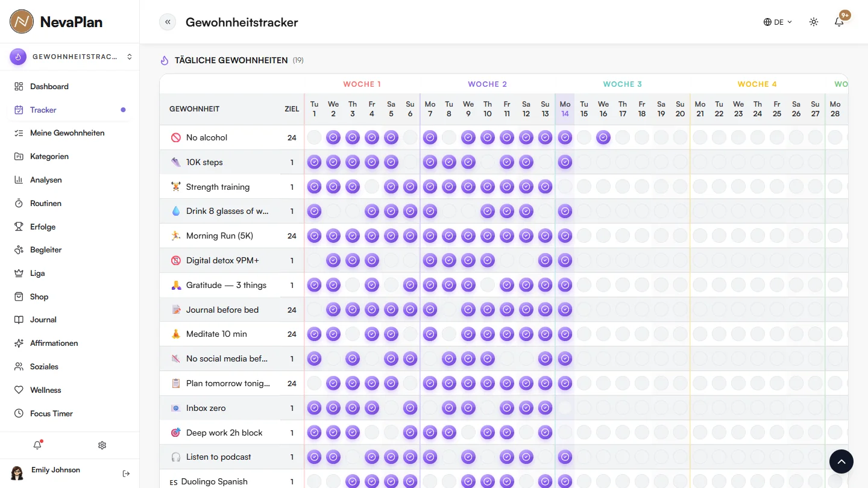Open Emily Johnson profile
The height and width of the screenshot is (488, 868).
(x=55, y=470)
